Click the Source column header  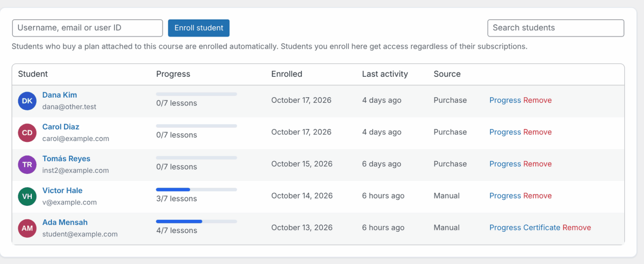(x=447, y=74)
